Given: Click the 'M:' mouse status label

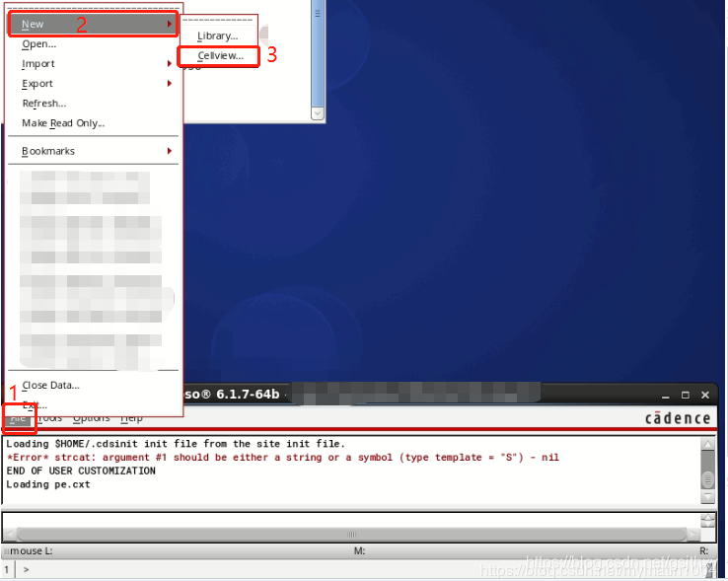Looking at the screenshot, I should tap(360, 551).
